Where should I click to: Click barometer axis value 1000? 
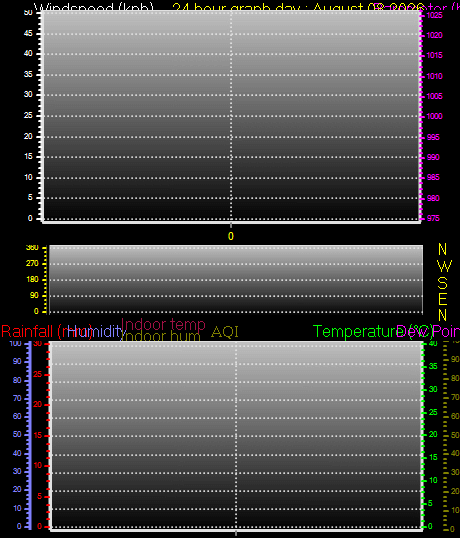coord(435,116)
